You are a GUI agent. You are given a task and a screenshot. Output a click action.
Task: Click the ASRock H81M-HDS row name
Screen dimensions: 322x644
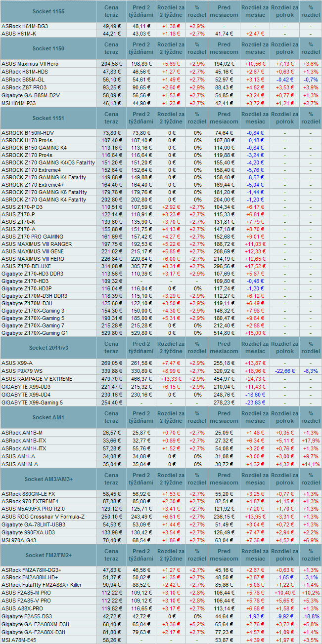pos(25,72)
